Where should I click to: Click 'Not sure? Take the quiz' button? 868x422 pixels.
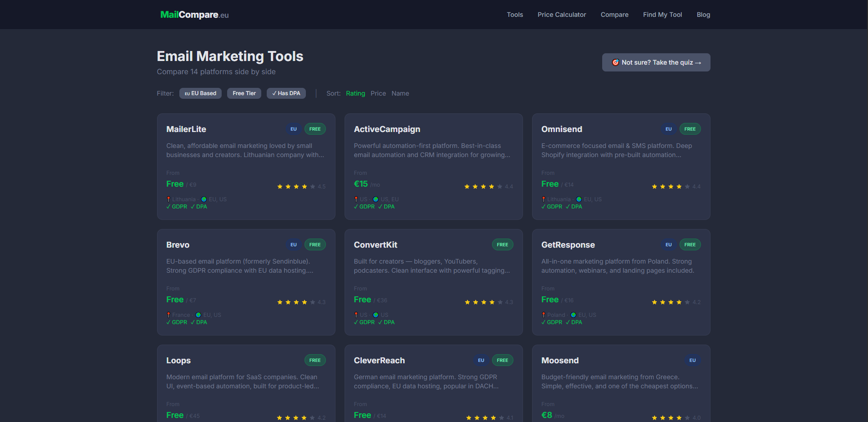click(656, 62)
